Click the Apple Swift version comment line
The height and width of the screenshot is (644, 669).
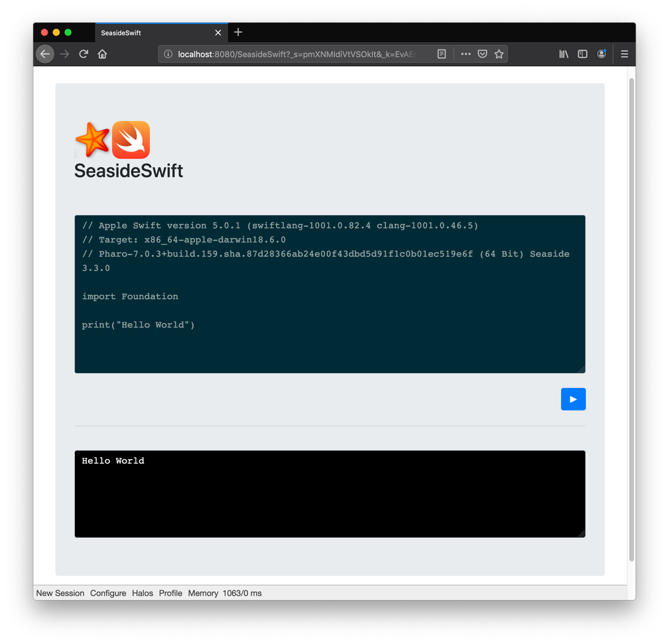coord(280,226)
